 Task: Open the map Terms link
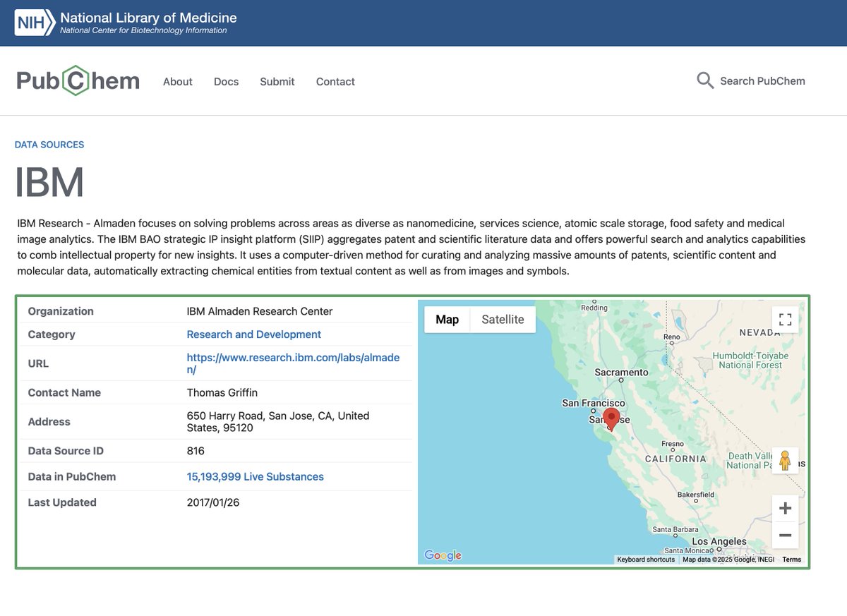pyautogui.click(x=792, y=560)
